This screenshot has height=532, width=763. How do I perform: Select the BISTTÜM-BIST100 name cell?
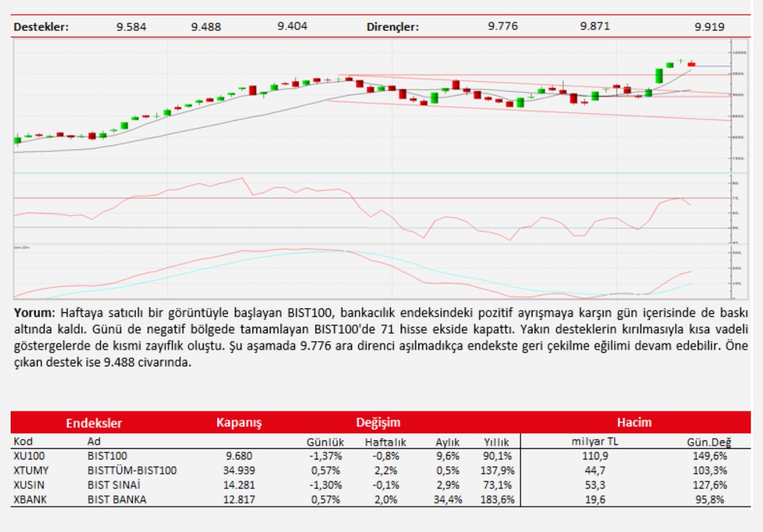[132, 471]
